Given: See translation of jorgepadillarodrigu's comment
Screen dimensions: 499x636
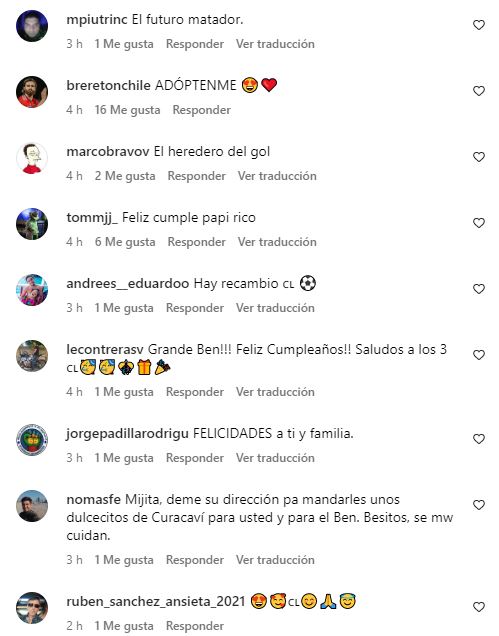Looking at the screenshot, I should (275, 458).
